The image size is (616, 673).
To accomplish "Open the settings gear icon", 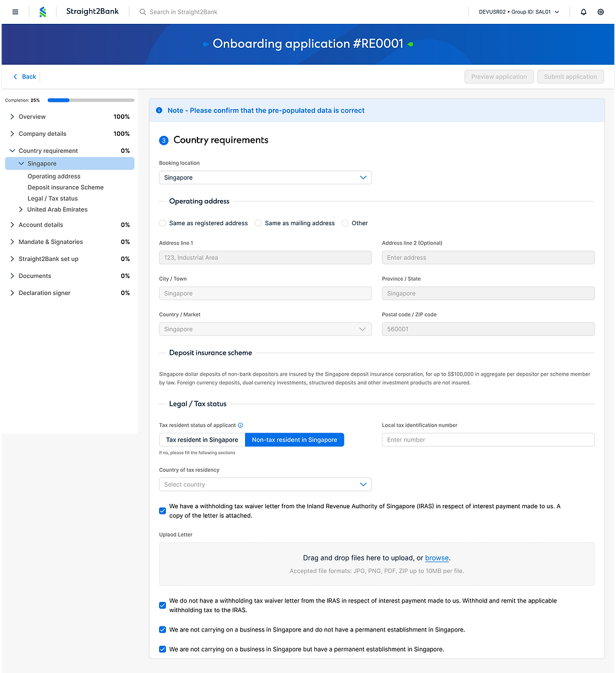I will tap(600, 12).
